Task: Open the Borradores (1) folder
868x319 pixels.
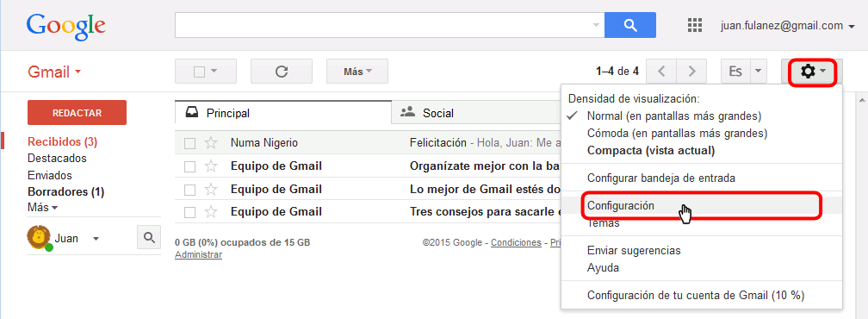Action: click(65, 192)
